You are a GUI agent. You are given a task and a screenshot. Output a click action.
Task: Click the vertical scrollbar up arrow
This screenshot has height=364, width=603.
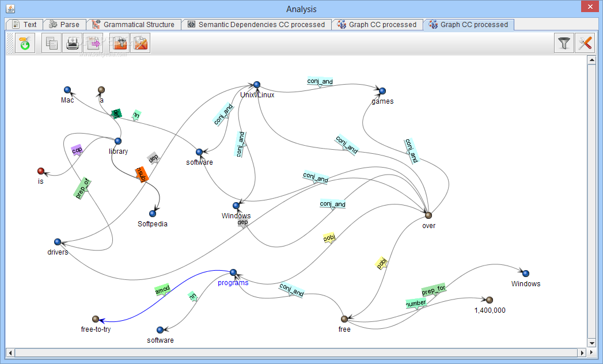(x=591, y=60)
